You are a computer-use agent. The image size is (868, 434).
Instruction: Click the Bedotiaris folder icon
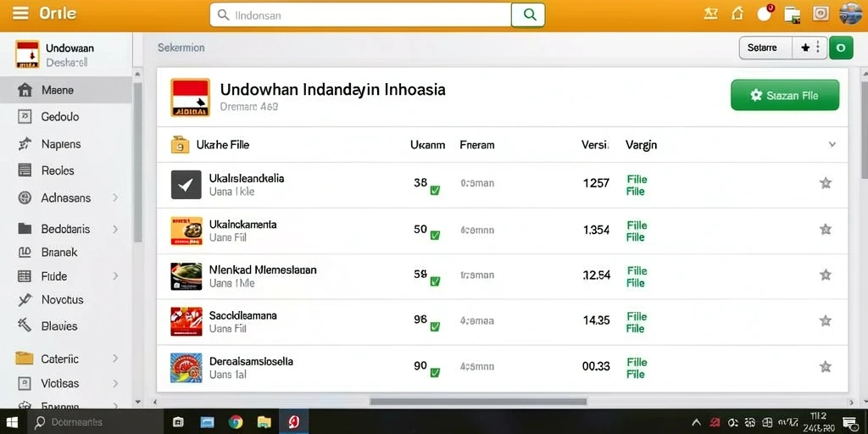tap(25, 229)
